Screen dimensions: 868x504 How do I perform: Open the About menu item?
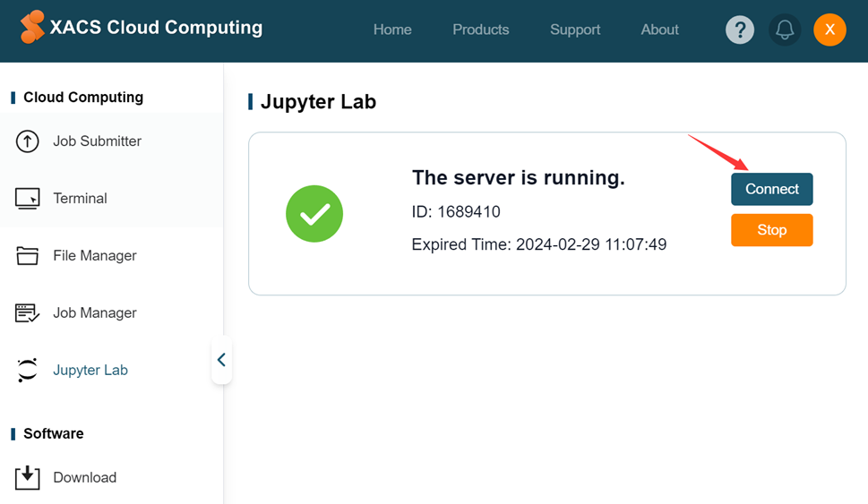(659, 30)
